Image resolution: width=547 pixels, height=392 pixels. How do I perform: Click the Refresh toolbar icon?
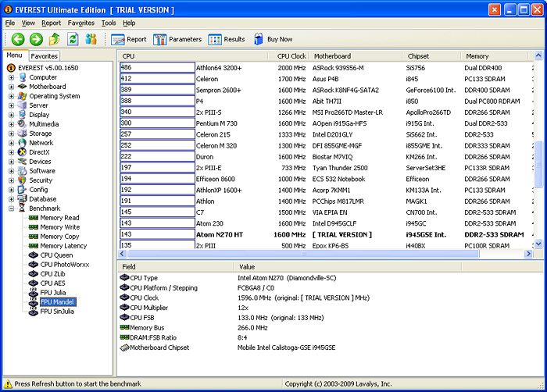[73, 39]
